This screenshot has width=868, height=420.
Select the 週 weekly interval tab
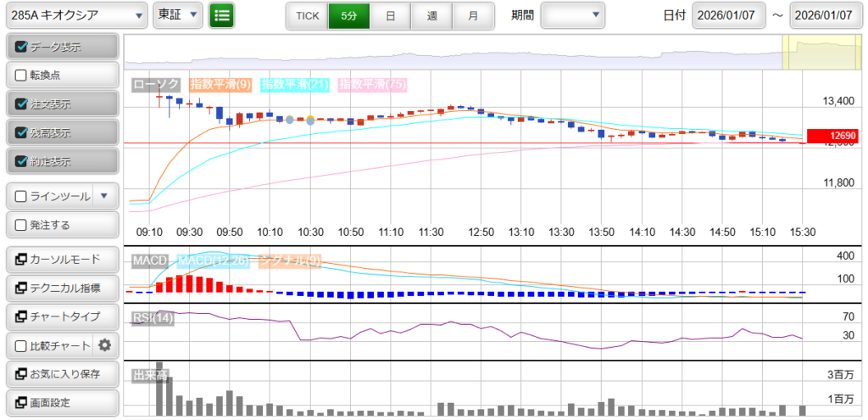tap(432, 15)
